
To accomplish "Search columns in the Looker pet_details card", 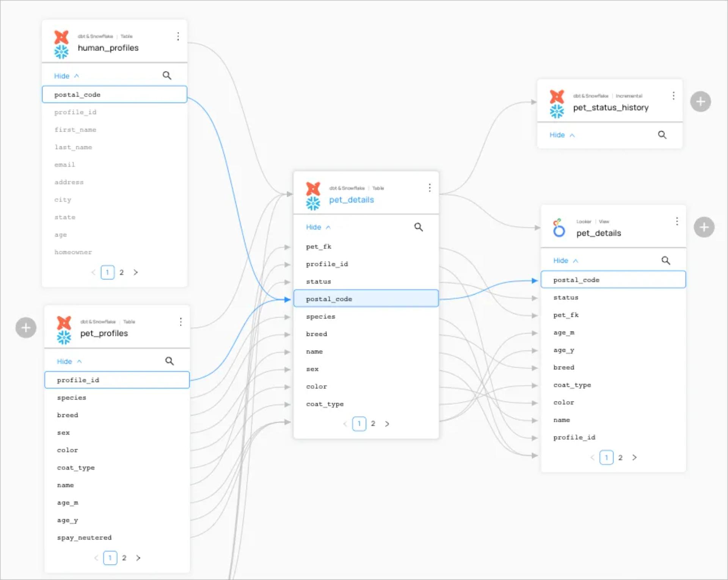I will point(666,260).
